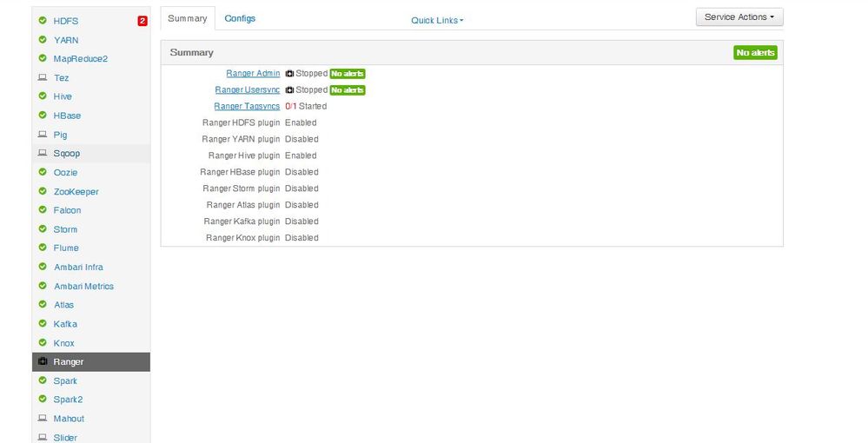Click the maintenance icon beside Ranger Usersync status
868x443 pixels.
click(x=289, y=89)
